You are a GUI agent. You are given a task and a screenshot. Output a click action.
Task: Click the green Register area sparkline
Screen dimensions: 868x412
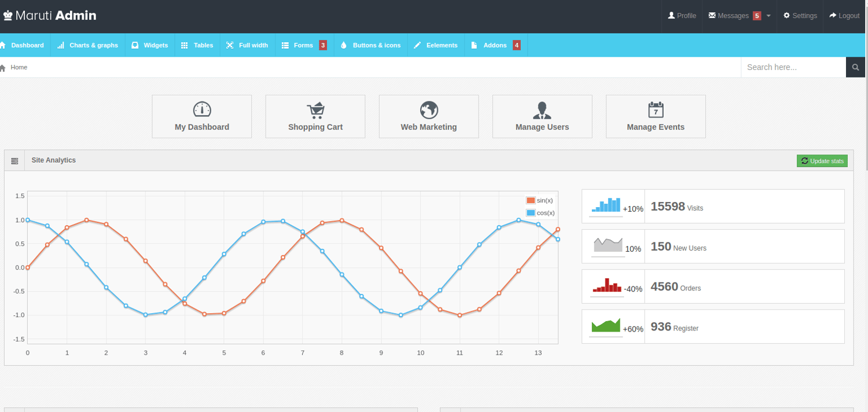click(x=606, y=325)
